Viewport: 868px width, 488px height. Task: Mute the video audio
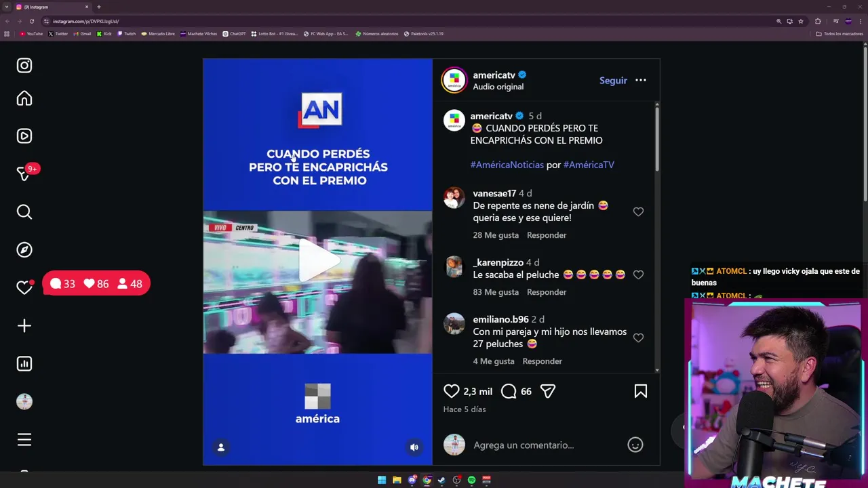click(x=414, y=447)
